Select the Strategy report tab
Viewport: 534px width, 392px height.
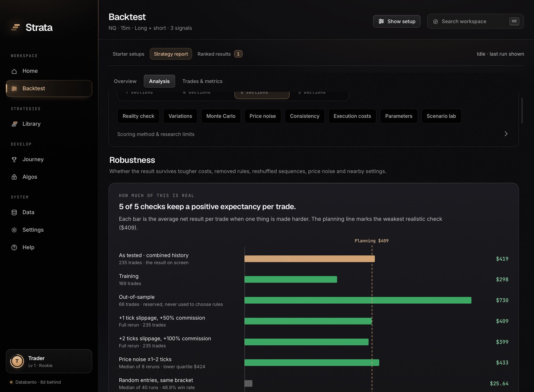pos(171,54)
